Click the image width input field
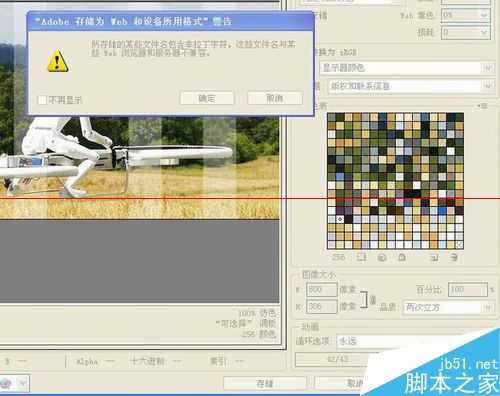The width and height of the screenshot is (500, 396). coord(322,289)
